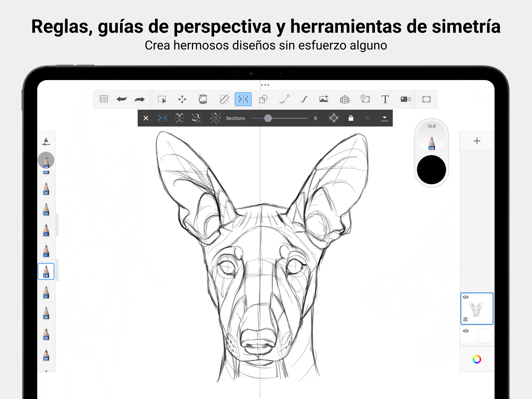Close the symmetry settings with the X
The height and width of the screenshot is (399, 532).
point(146,118)
